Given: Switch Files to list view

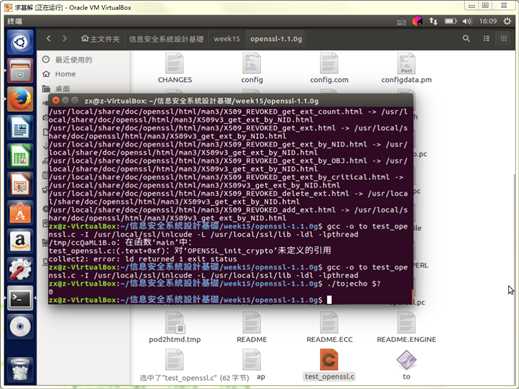Looking at the screenshot, I should click(x=486, y=39).
